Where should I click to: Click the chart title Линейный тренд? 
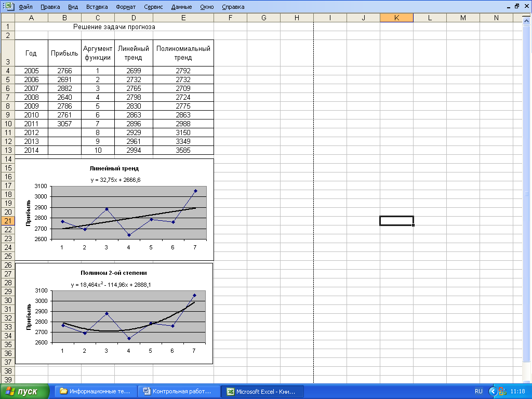click(x=114, y=168)
